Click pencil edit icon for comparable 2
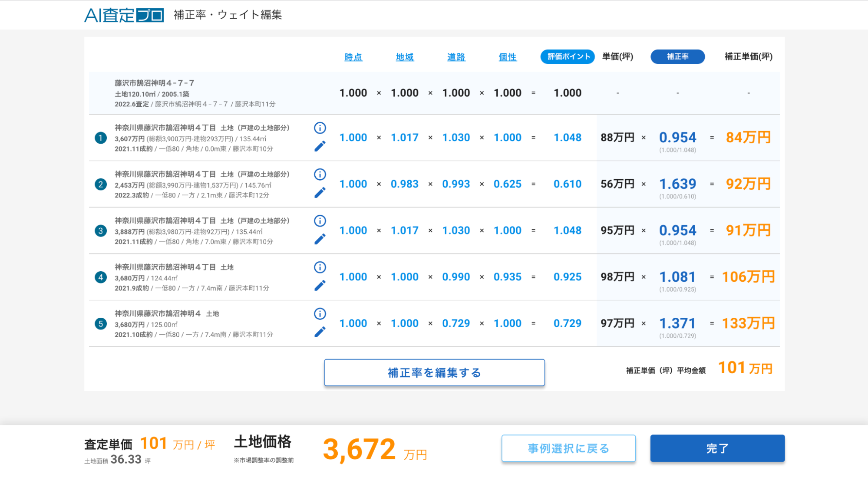868x477 pixels. [x=320, y=193]
